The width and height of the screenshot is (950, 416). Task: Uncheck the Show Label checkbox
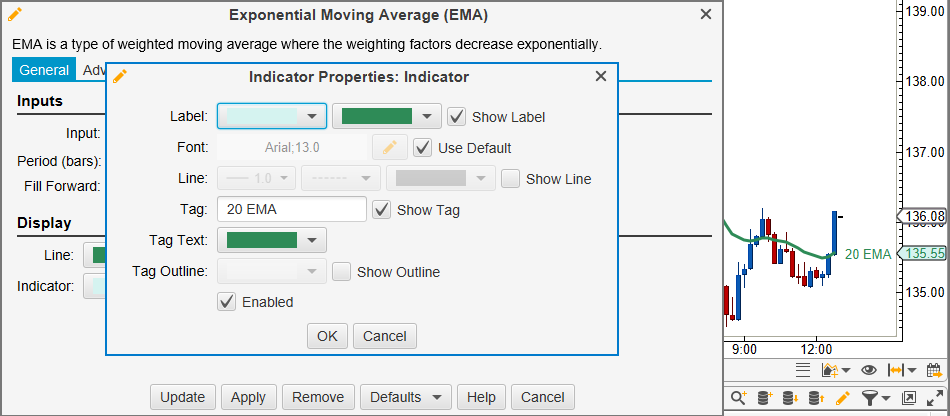(457, 117)
